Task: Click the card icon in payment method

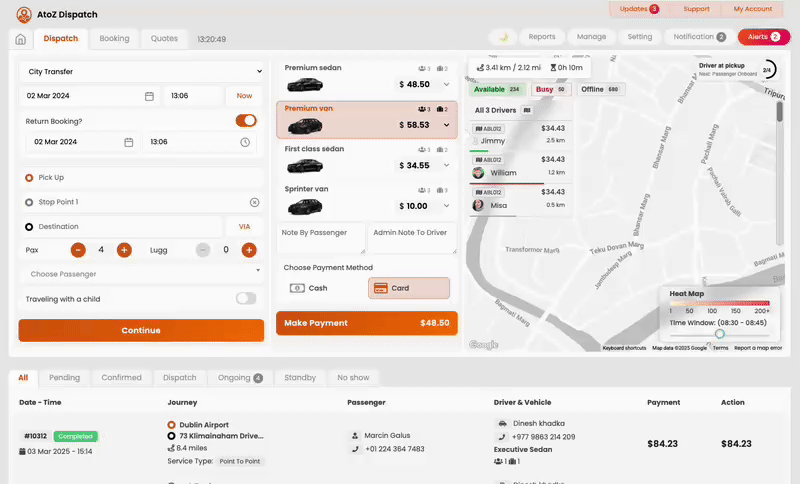Action: 381,288
